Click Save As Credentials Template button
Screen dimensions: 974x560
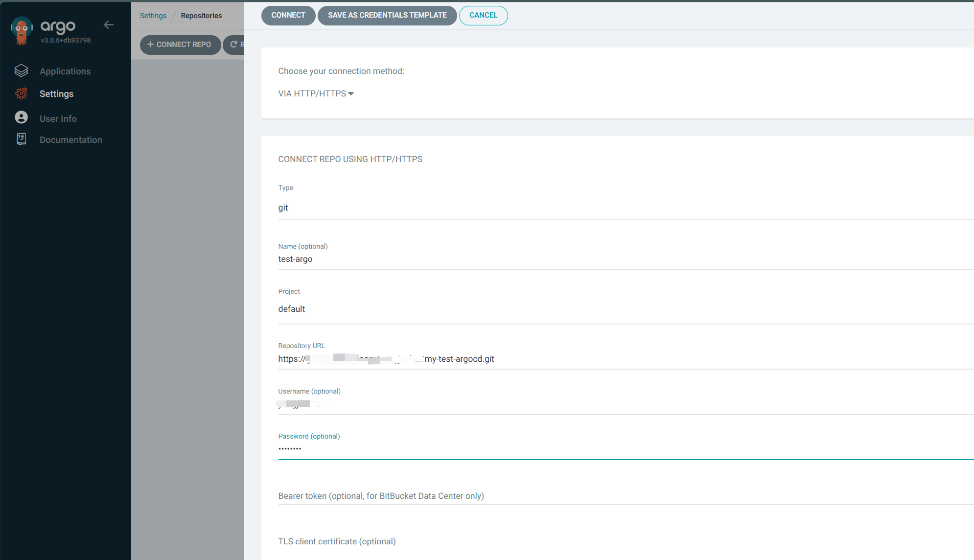click(387, 16)
